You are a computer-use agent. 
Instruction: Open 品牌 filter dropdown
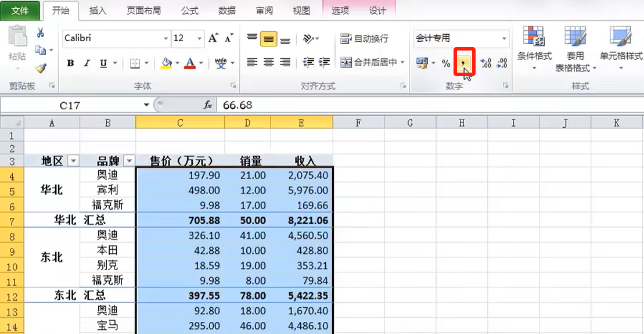pyautogui.click(x=129, y=161)
